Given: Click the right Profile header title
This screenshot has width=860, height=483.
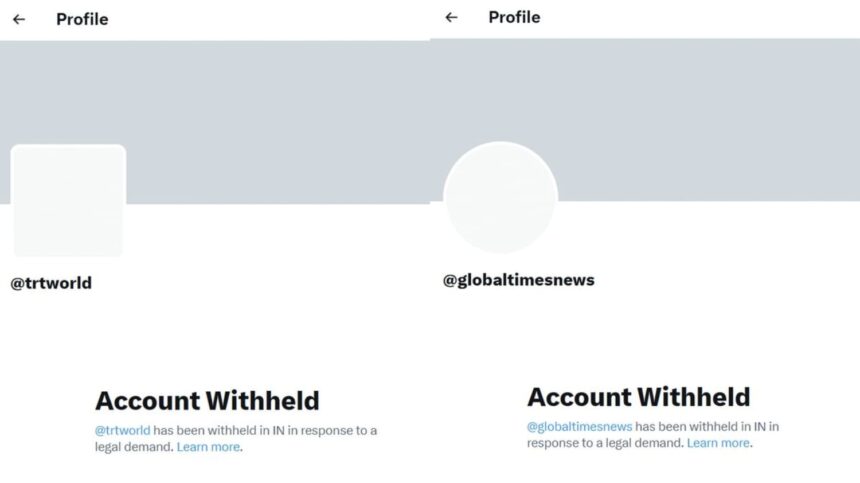Looking at the screenshot, I should pyautogui.click(x=514, y=18).
